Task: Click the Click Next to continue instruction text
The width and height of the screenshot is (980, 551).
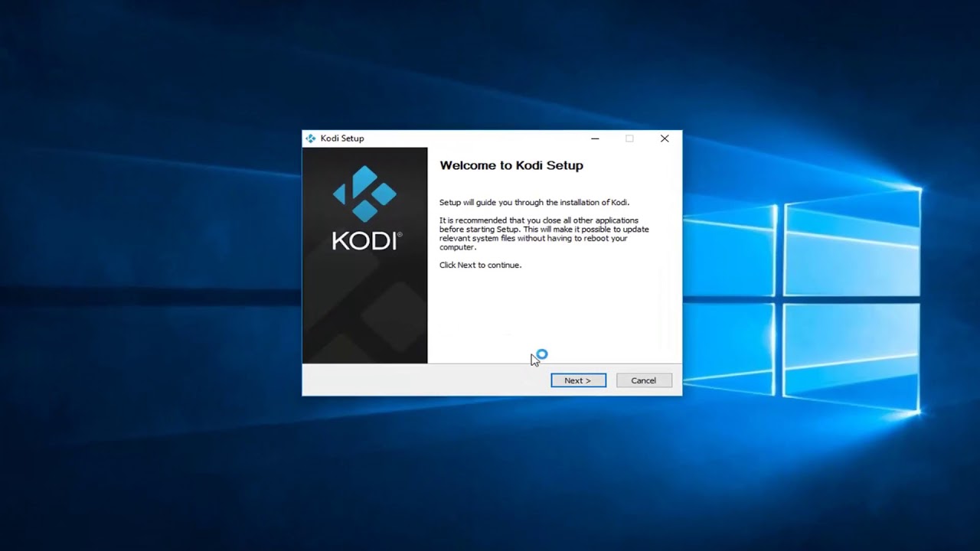Action: (480, 265)
